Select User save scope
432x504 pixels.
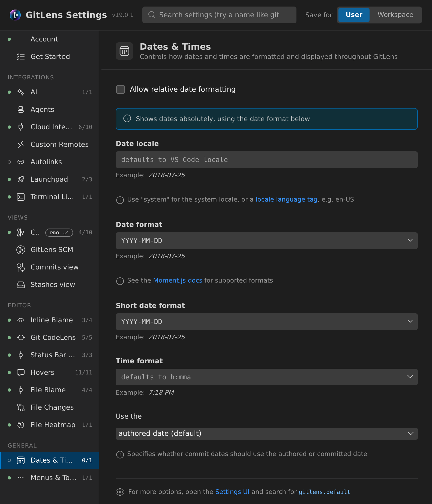(354, 15)
